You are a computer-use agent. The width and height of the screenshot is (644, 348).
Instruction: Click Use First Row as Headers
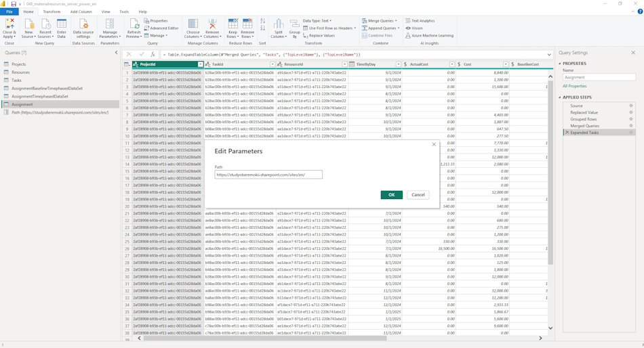(x=329, y=28)
